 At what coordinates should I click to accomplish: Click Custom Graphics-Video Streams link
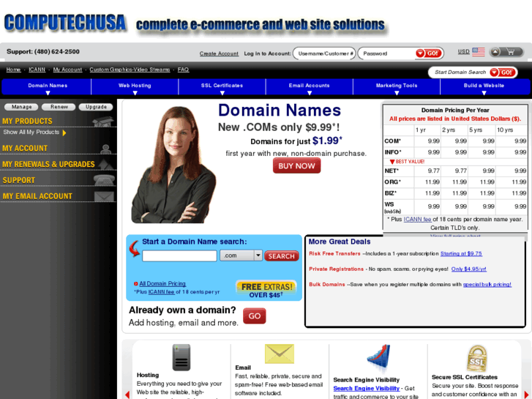130,70
